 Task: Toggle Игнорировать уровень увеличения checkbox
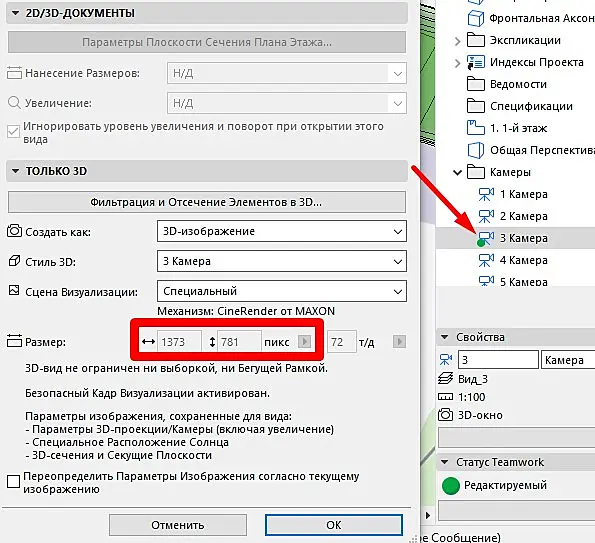click(13, 132)
